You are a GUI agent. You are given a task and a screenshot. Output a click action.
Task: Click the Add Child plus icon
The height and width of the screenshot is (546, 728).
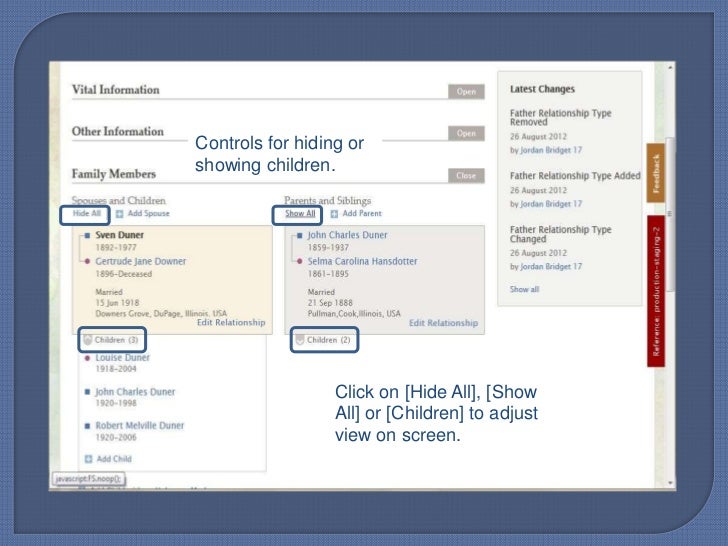(x=89, y=459)
